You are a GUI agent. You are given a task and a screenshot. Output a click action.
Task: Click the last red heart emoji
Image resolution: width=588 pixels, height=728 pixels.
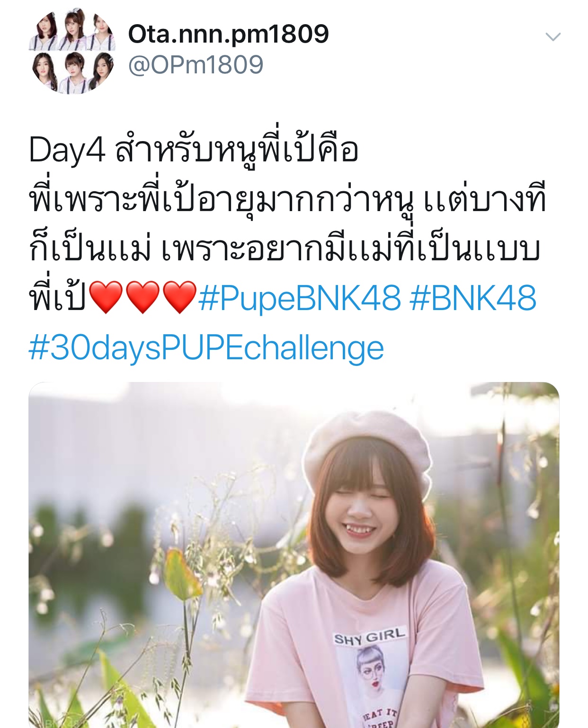pos(179,297)
